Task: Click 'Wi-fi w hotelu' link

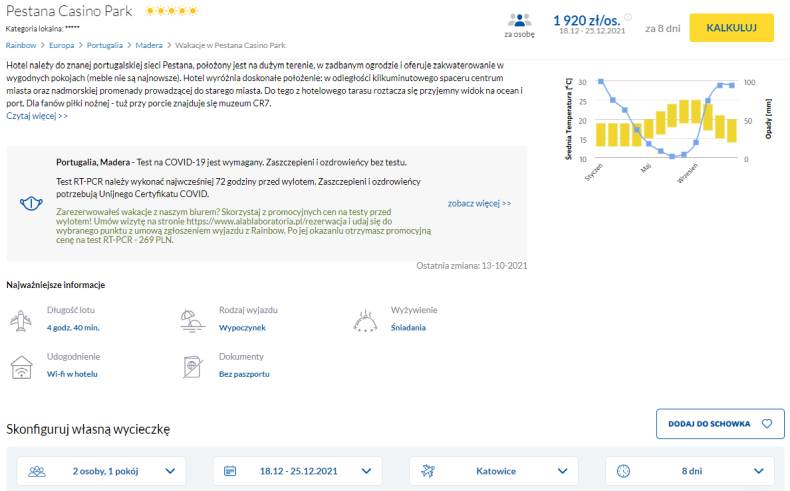Action: pos(72,374)
